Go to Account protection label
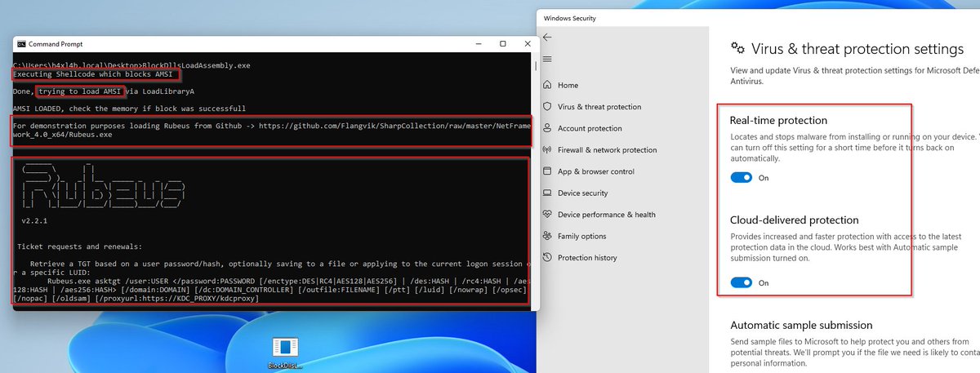 tap(590, 128)
